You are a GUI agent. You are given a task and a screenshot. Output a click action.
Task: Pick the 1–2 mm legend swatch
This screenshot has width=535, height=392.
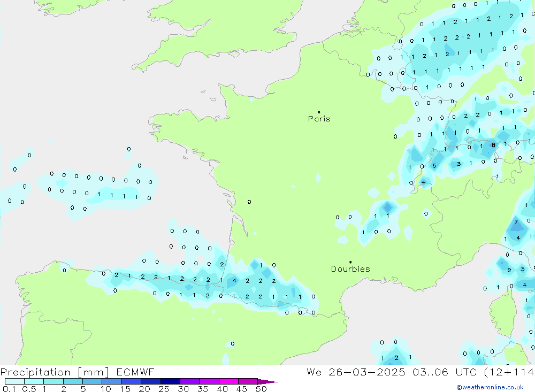(x=53, y=381)
